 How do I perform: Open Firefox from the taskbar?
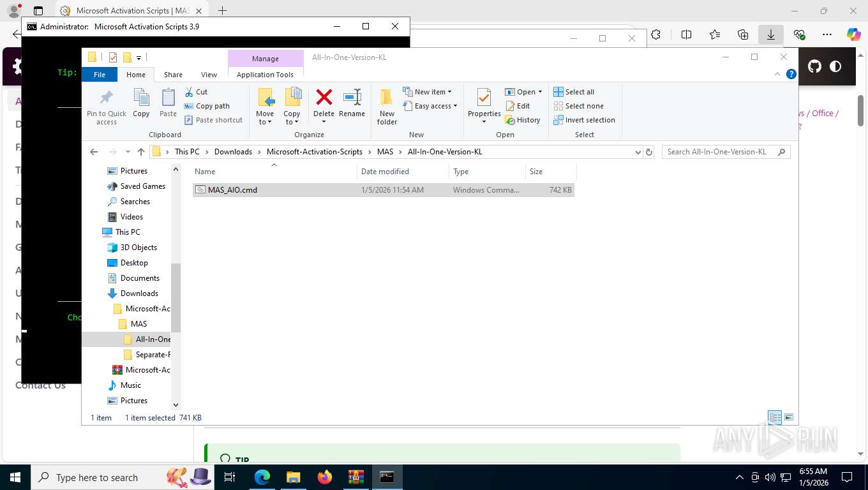click(x=325, y=477)
